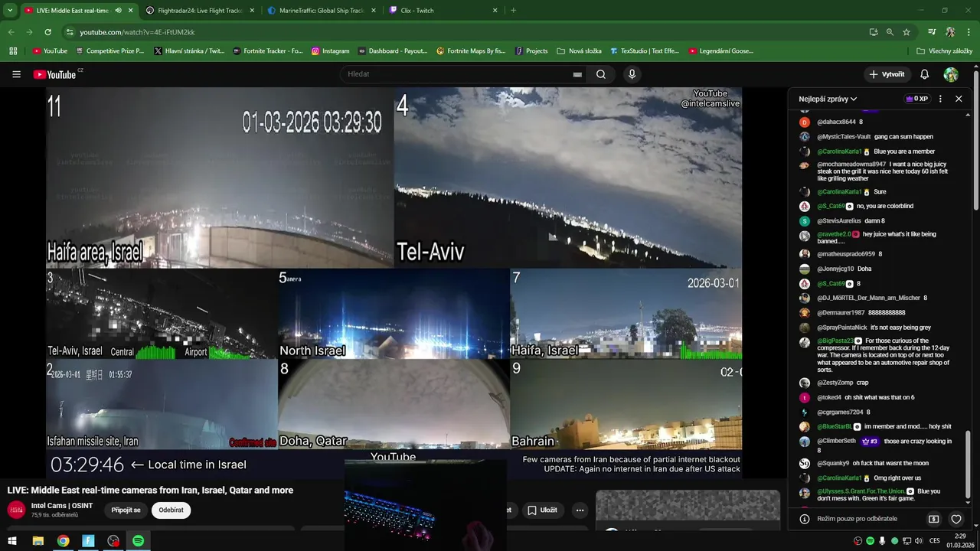Click the address bar URL
980x551 pixels.
point(138,32)
